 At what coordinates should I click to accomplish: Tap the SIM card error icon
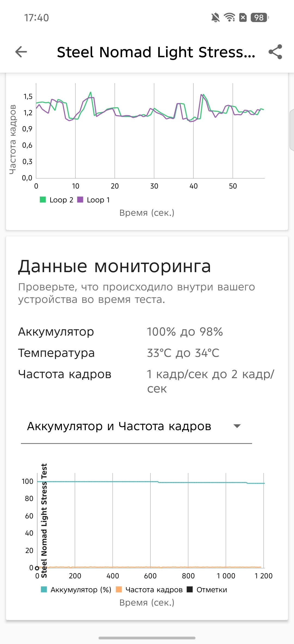coord(243,18)
